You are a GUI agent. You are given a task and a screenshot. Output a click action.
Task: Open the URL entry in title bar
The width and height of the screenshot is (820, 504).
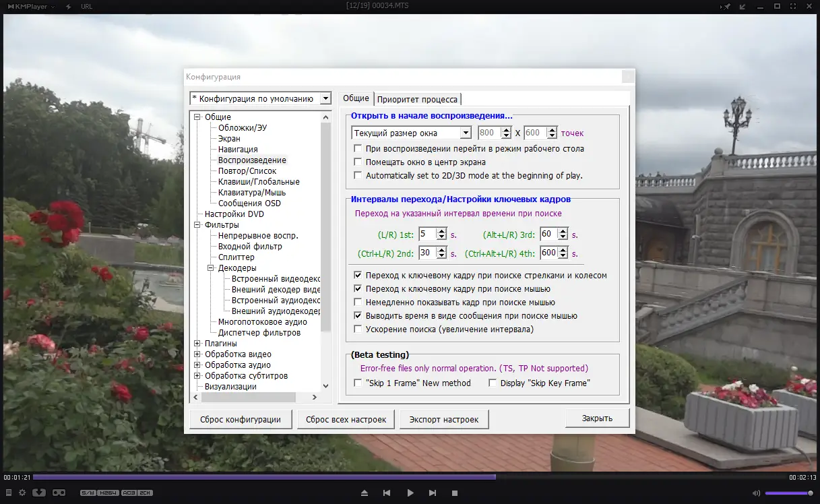[87, 6]
